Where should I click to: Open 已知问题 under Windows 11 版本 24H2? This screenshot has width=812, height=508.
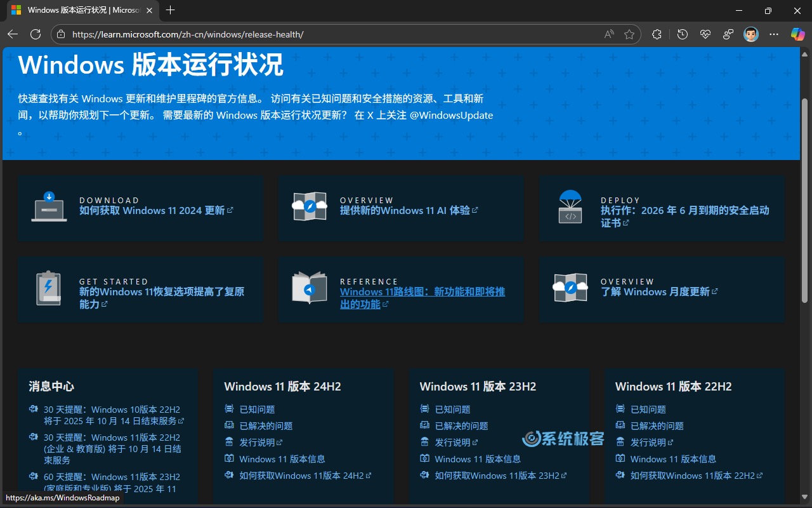point(257,410)
